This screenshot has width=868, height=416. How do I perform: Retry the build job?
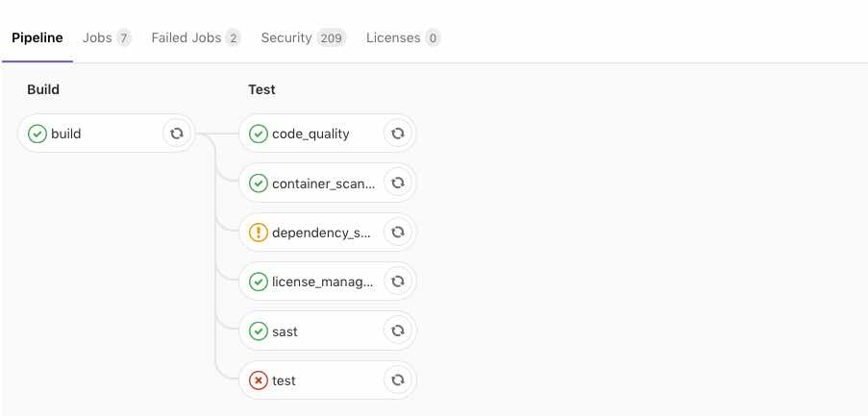[x=177, y=134]
